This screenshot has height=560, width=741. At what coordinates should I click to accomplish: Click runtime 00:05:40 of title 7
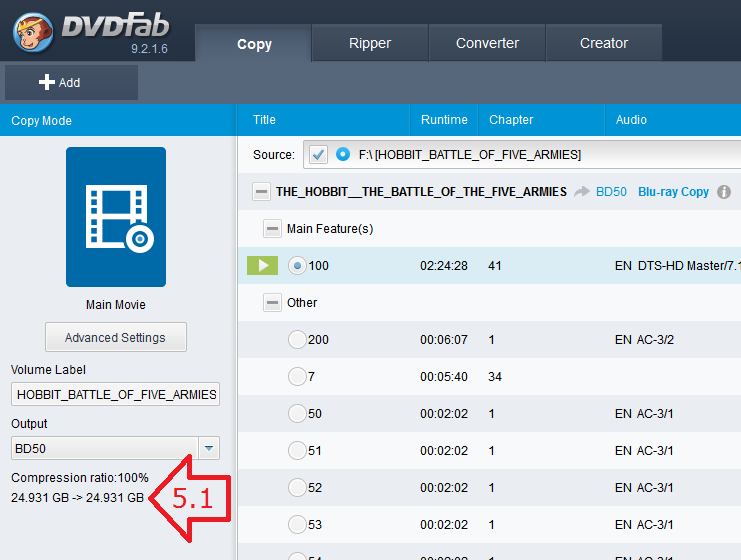[444, 377]
